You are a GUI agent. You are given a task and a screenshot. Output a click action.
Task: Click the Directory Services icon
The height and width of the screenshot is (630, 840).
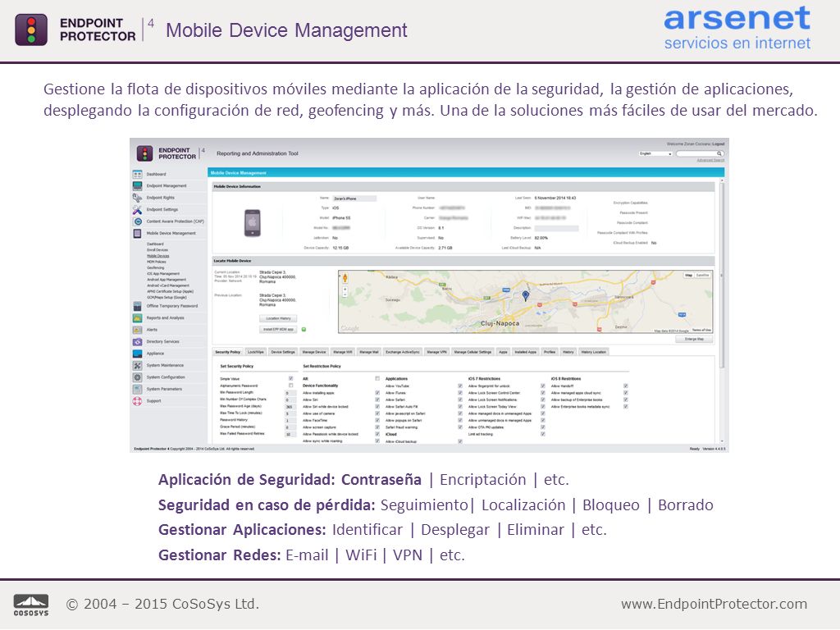click(x=137, y=342)
